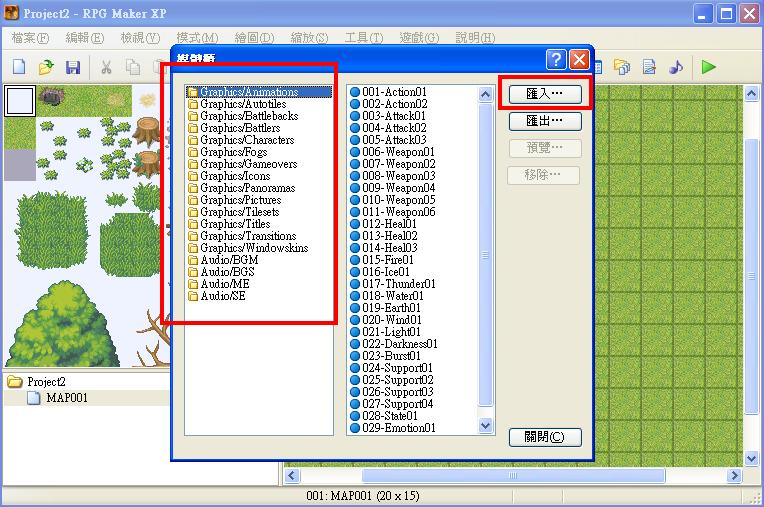
Task: Open the 檢視(V) menu
Action: click(x=140, y=38)
